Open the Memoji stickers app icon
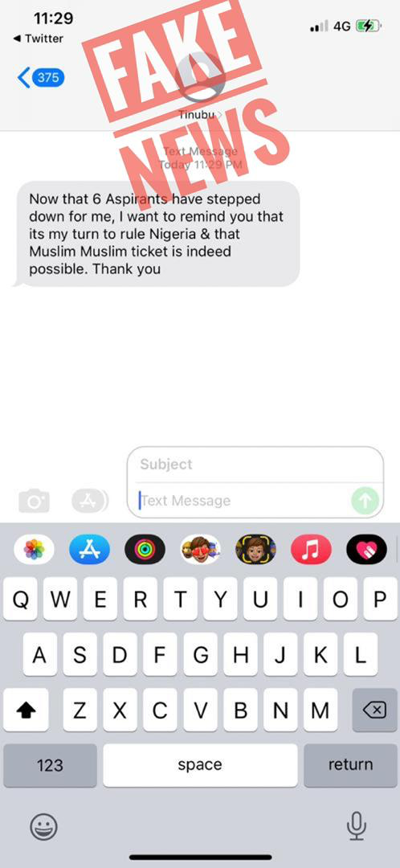Screen dimensions: 400x868 coord(200,550)
